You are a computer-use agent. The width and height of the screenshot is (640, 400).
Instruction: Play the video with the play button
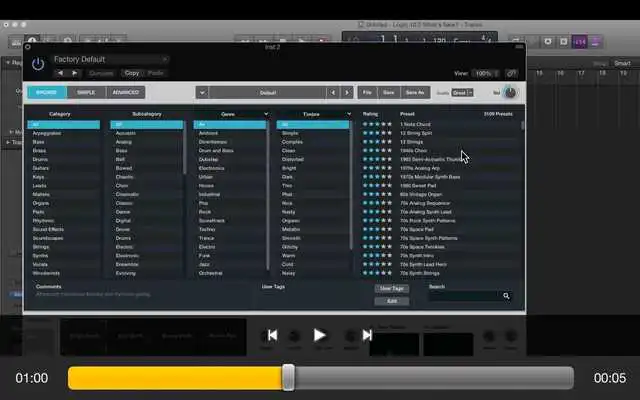[320, 336]
